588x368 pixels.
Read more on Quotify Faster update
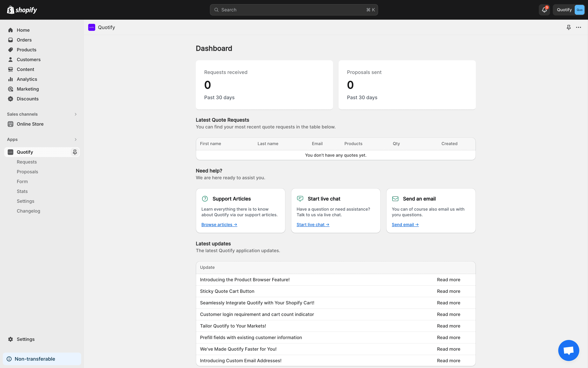(449, 349)
